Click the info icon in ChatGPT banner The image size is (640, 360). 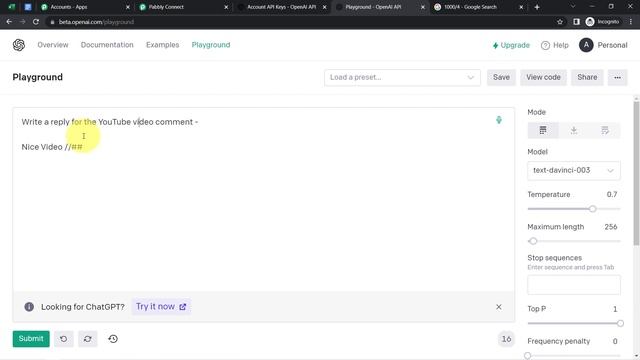tap(29, 307)
